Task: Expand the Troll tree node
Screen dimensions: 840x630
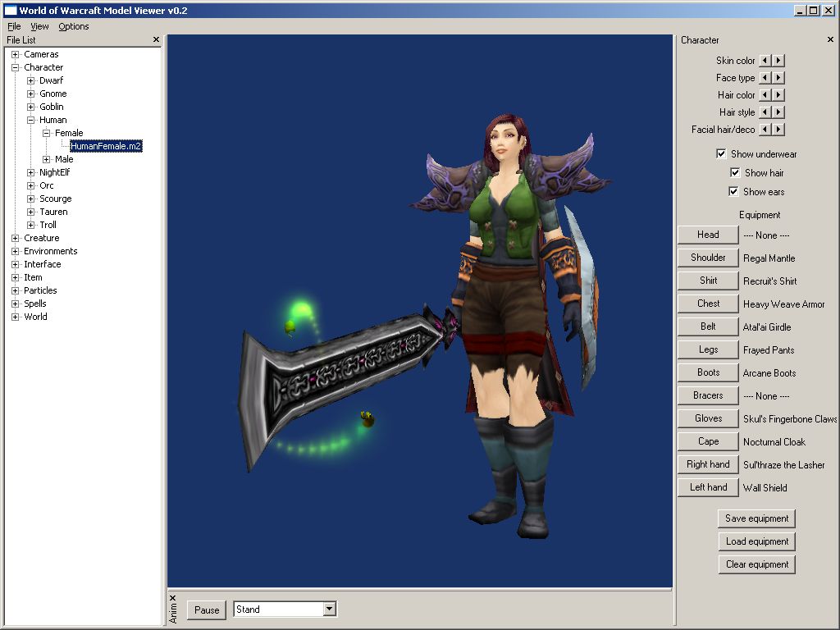Action: click(x=30, y=225)
